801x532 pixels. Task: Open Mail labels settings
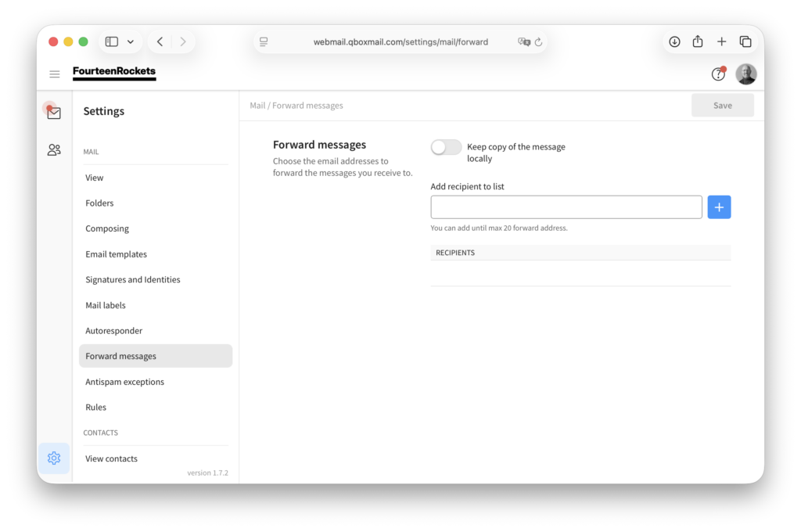point(156,305)
